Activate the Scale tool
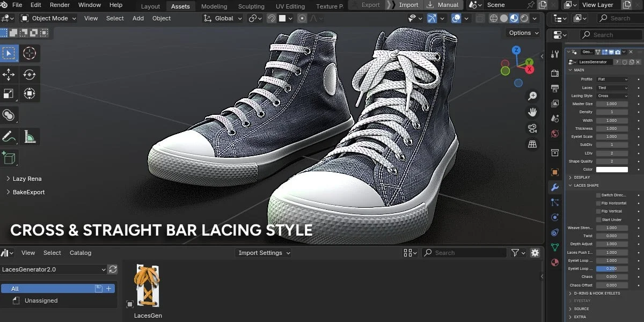The width and height of the screenshot is (644, 322). (9, 93)
